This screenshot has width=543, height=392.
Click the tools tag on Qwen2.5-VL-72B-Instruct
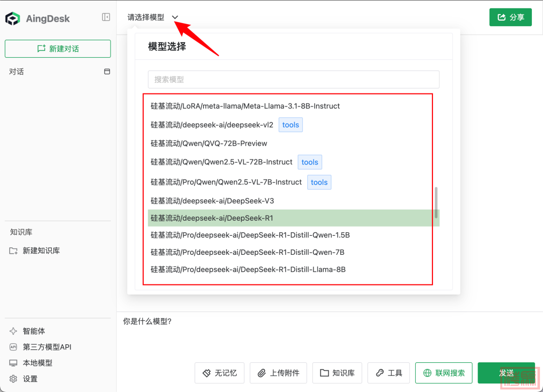coord(310,162)
